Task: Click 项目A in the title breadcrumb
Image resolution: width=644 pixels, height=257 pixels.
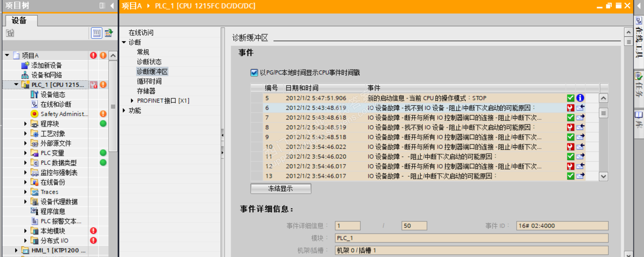Action: tap(132, 6)
